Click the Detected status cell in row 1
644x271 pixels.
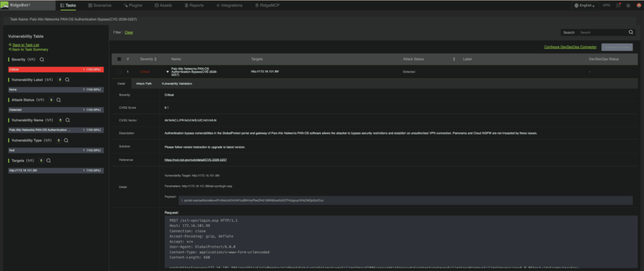click(x=409, y=72)
